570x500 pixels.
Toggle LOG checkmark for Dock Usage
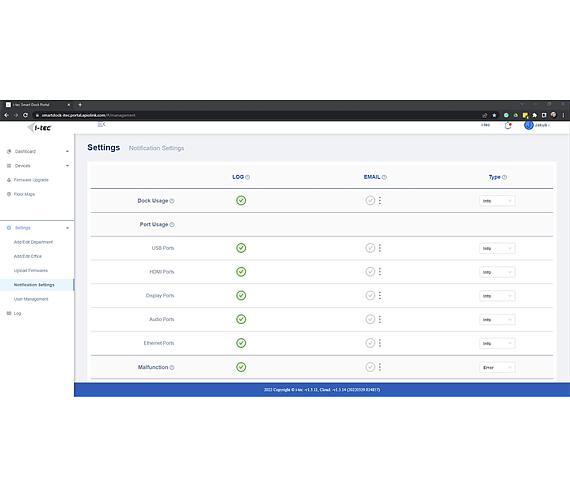[x=241, y=200]
